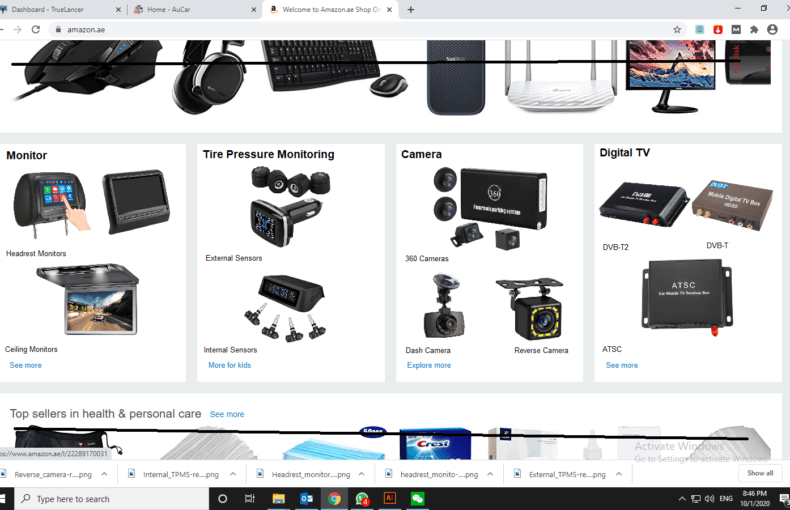The image size is (790, 510).
Task: Open the internal sensors TPMS image
Action: 287,308
